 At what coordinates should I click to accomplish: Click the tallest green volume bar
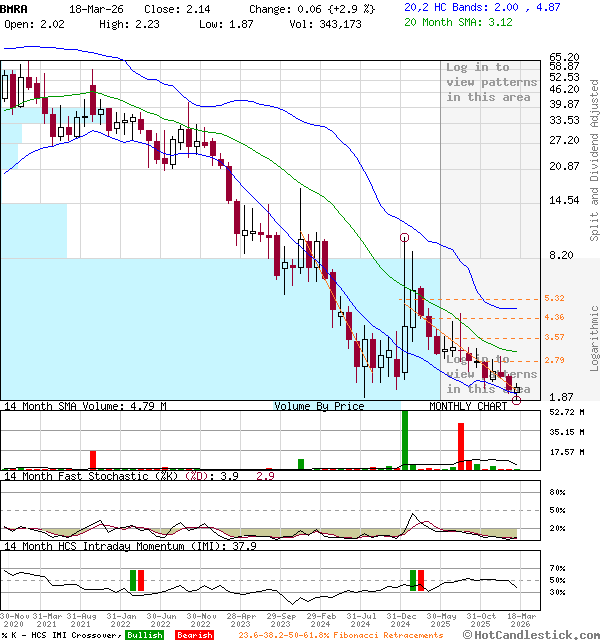(x=405, y=438)
